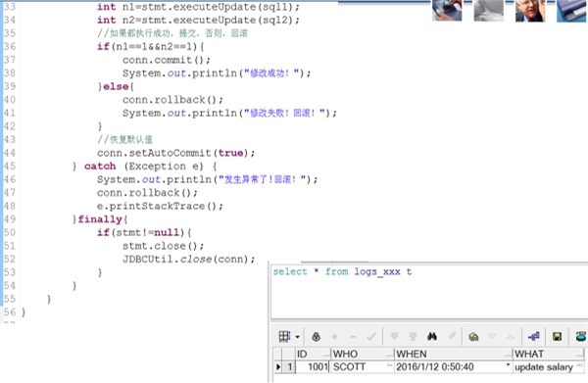Click the int n1=stmt.executeUpdate(sql1) line
The height and width of the screenshot is (383, 588).
pos(198,7)
